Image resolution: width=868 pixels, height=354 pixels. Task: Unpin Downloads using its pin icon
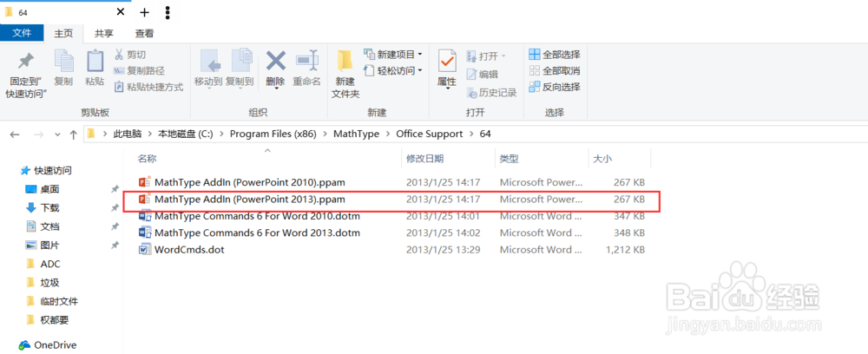pyautogui.click(x=115, y=208)
